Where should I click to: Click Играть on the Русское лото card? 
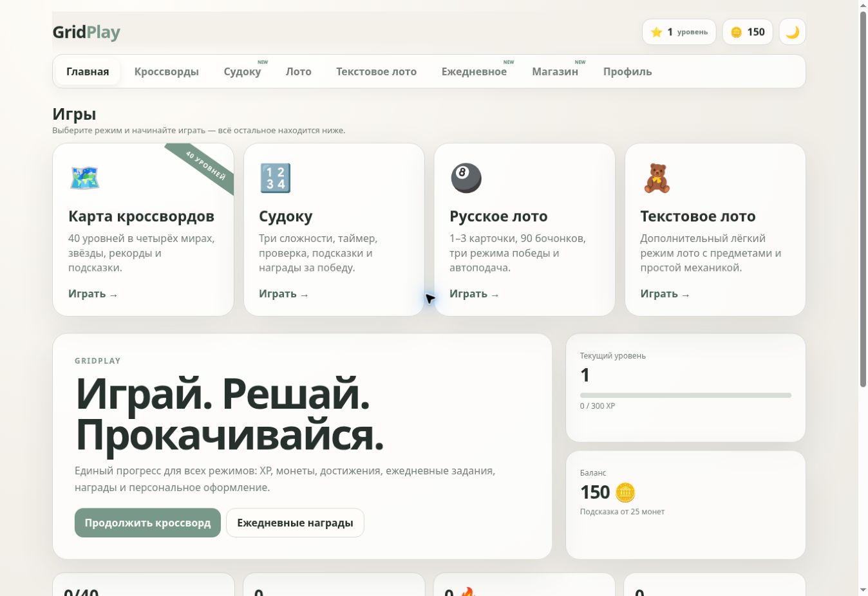[474, 293]
